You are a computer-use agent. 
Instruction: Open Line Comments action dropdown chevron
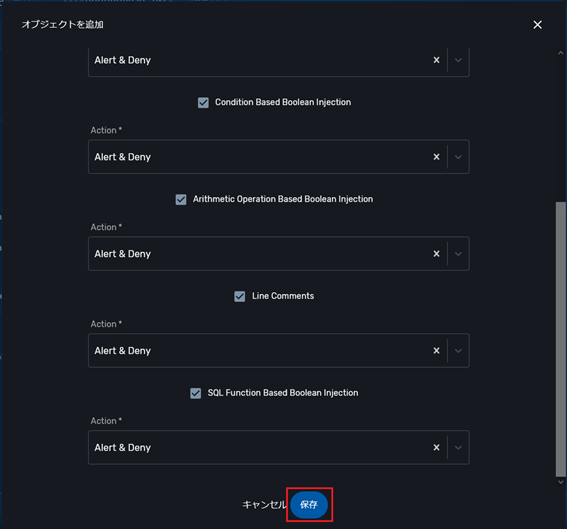pyautogui.click(x=458, y=351)
